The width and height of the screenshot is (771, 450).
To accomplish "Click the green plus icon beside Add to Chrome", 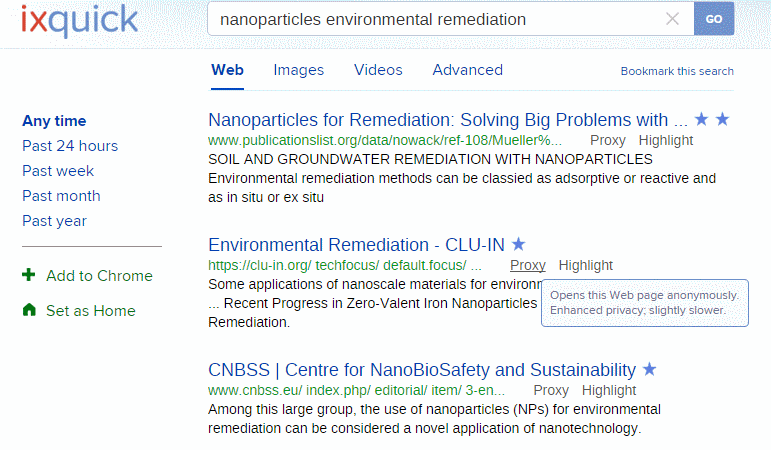I will click(x=29, y=275).
